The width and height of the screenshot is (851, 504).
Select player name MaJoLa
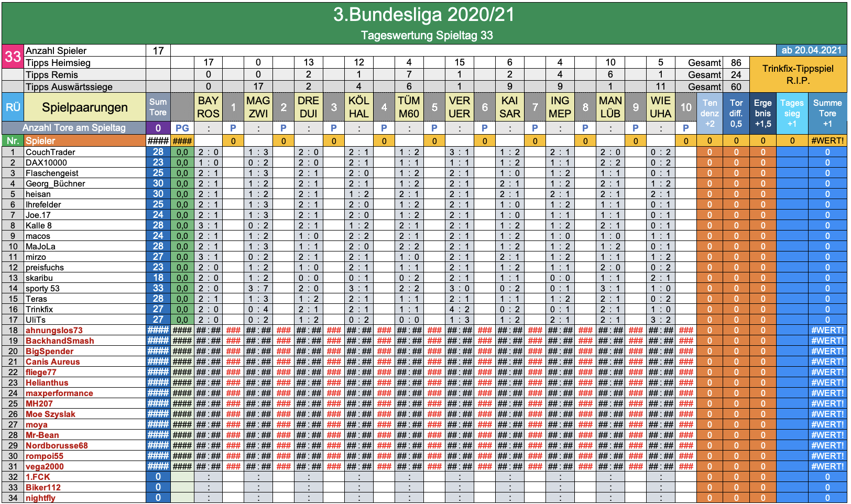click(x=40, y=246)
